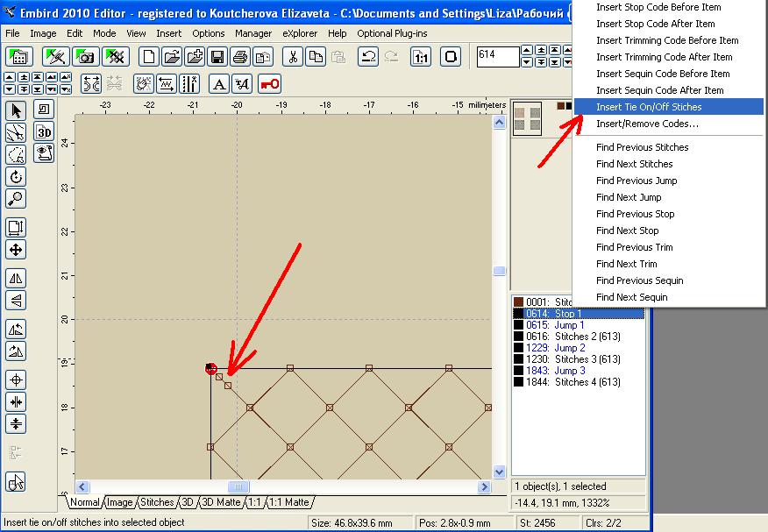This screenshot has height=532, width=768.
Task: Click the Save file toolbar icon
Action: (217, 57)
